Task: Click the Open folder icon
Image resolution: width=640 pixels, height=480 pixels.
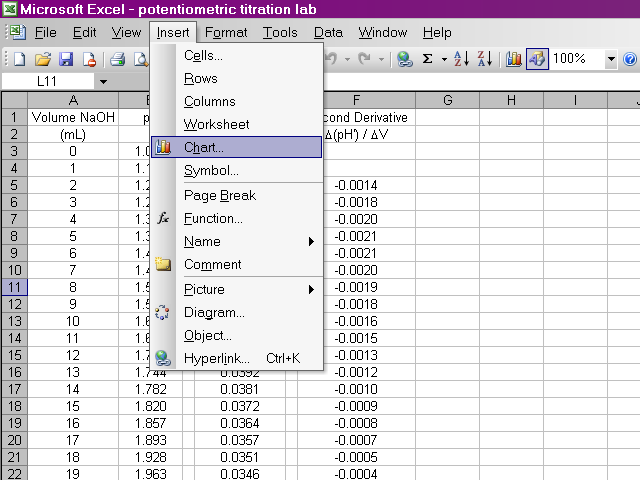Action: 42,59
